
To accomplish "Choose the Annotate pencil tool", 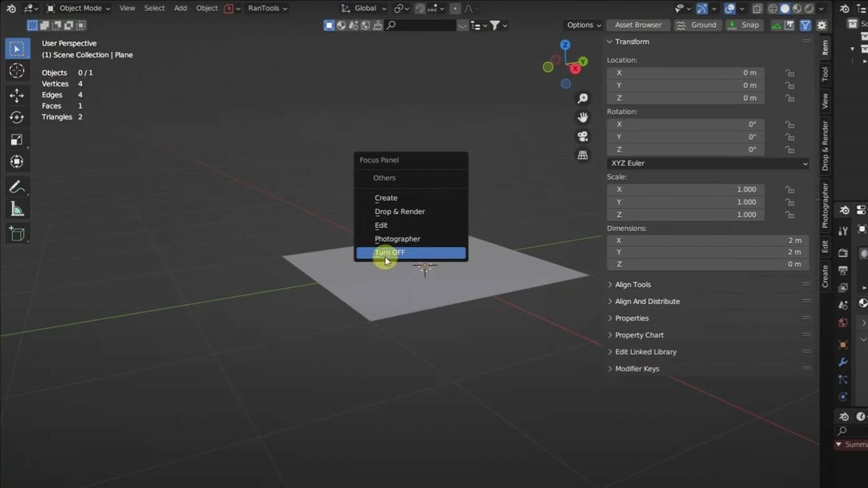I will [x=17, y=187].
